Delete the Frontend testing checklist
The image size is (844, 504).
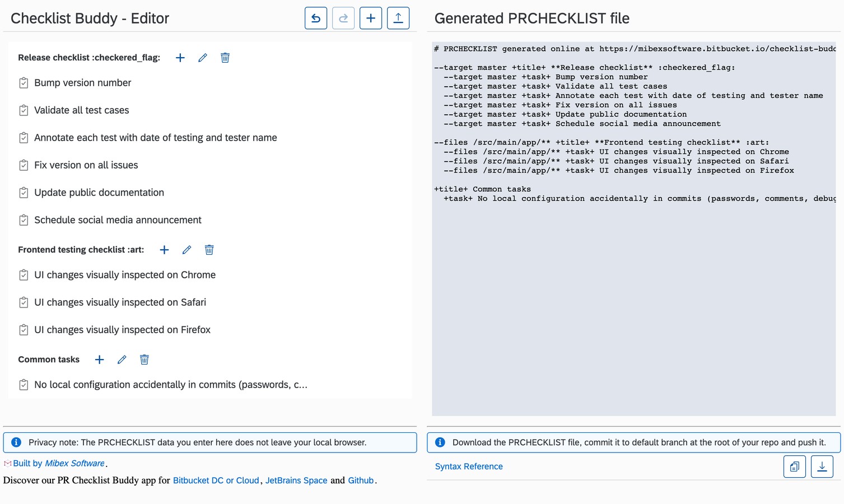point(209,250)
